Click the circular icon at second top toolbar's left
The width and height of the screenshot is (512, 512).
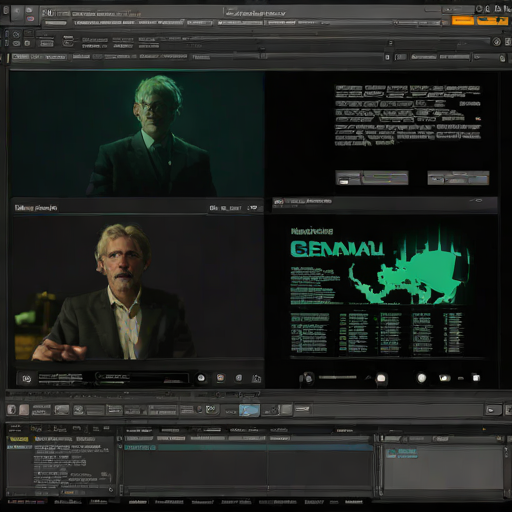[16, 35]
